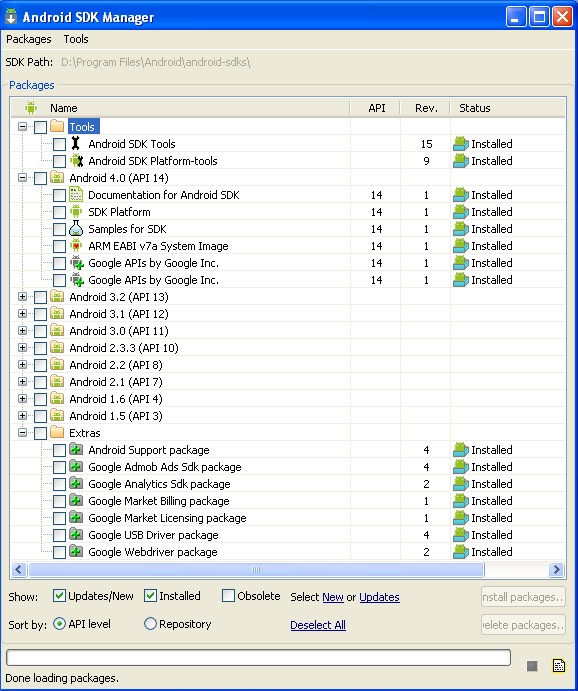Click the flask icon for Samples for SDK
The height and width of the screenshot is (691, 578).
click(x=76, y=229)
